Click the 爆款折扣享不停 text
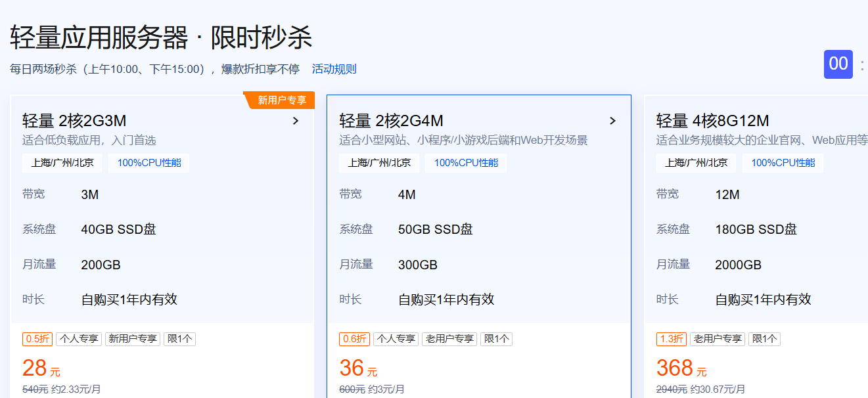868x398 pixels. point(260,69)
